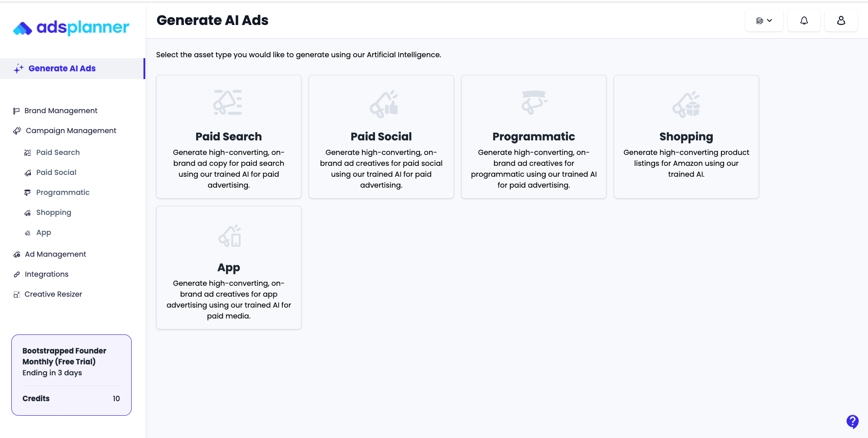Select Generate AI Ads in sidebar
Image resolution: width=868 pixels, height=438 pixels.
click(x=62, y=69)
